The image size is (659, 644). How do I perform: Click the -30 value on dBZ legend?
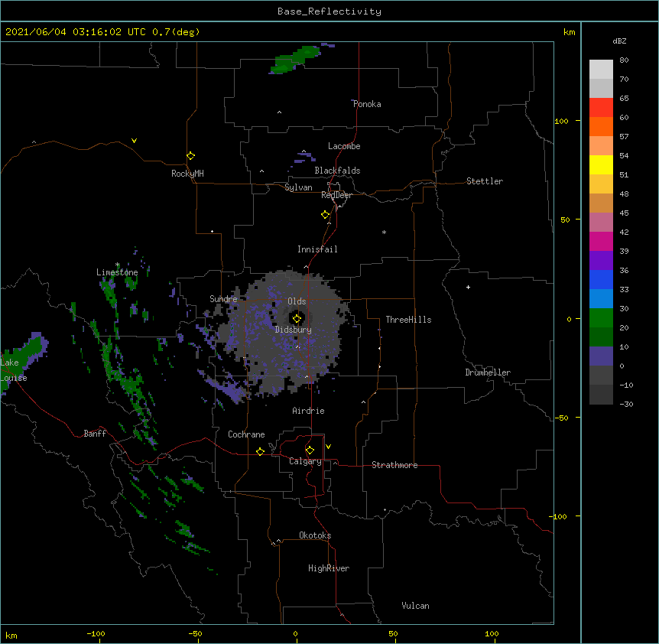pyautogui.click(x=626, y=404)
